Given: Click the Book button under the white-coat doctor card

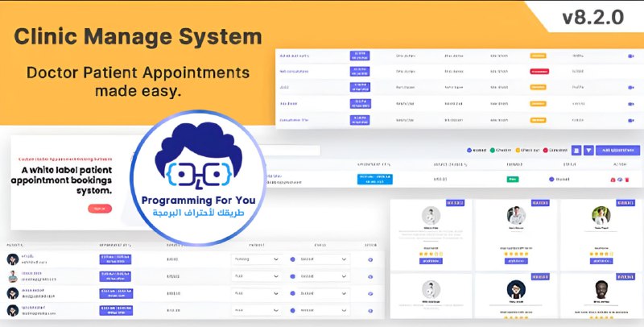Looking at the screenshot, I should point(516,261).
